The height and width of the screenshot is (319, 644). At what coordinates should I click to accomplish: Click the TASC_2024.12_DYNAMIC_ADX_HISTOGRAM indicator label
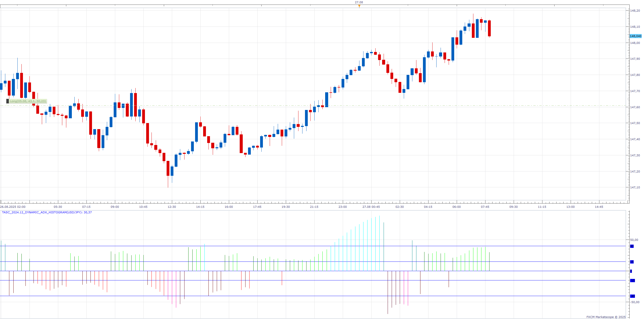pos(47,212)
